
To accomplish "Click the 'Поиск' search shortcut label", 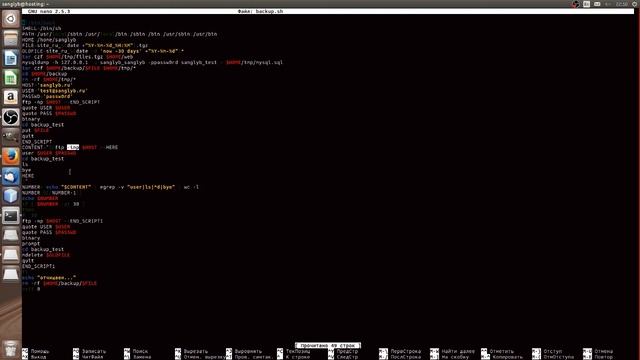I will (x=140, y=351).
